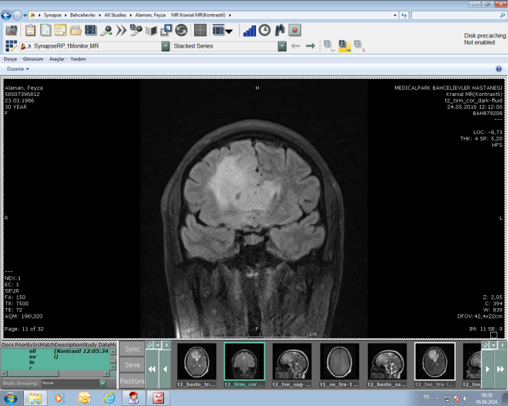
Task: Advance thumbnails with single-right arrow
Action: [x=487, y=369]
